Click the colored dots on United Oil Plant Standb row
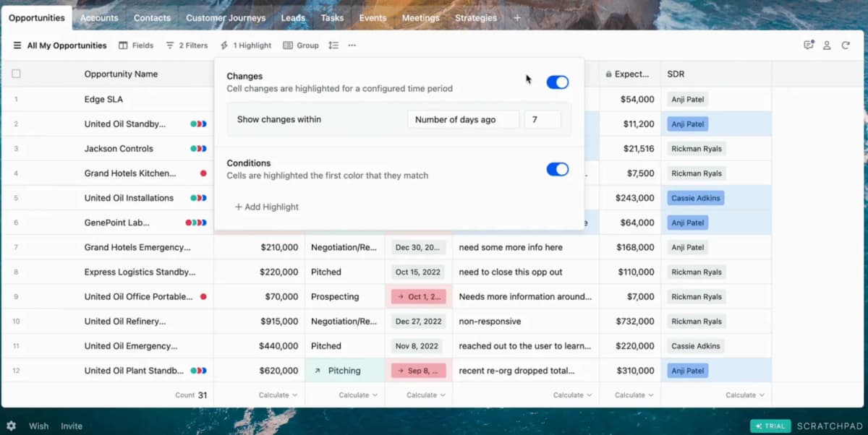 [x=199, y=371]
